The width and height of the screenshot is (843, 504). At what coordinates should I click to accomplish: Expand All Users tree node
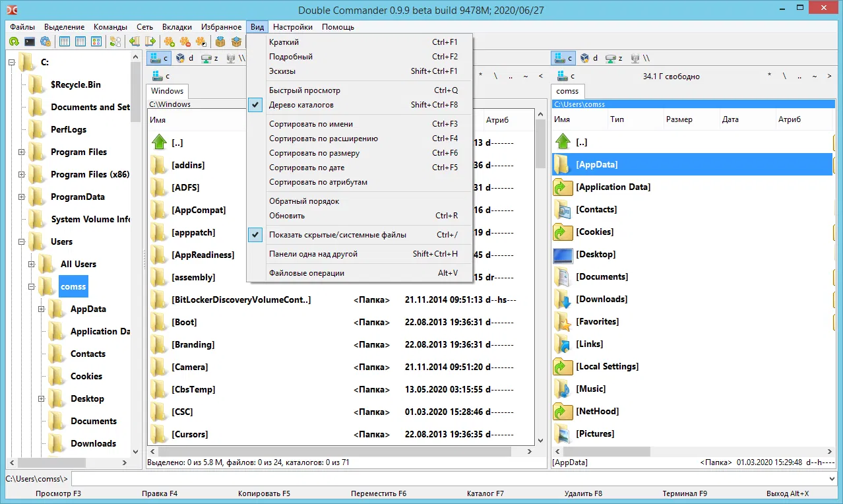point(32,265)
